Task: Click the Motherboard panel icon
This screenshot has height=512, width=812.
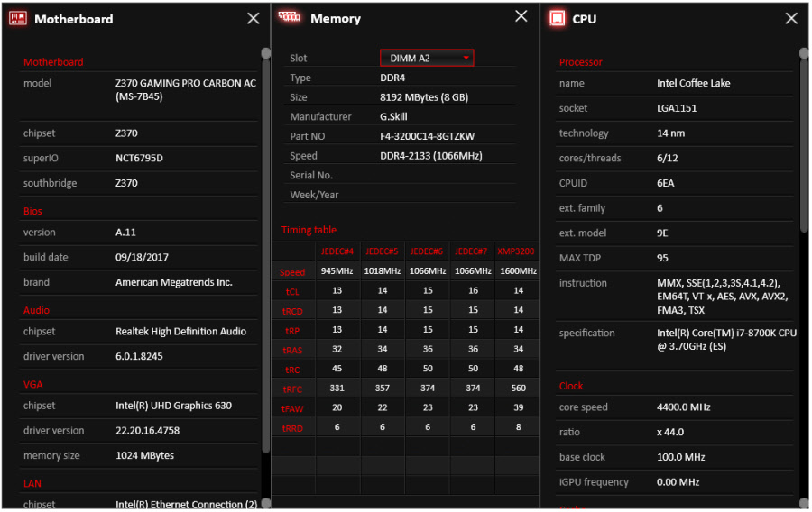Action: [x=17, y=18]
